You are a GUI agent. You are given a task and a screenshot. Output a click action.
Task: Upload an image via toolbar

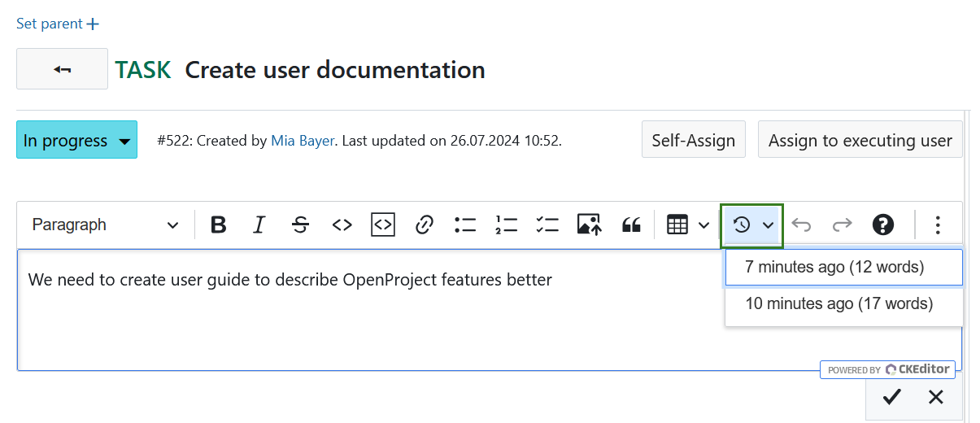[589, 225]
